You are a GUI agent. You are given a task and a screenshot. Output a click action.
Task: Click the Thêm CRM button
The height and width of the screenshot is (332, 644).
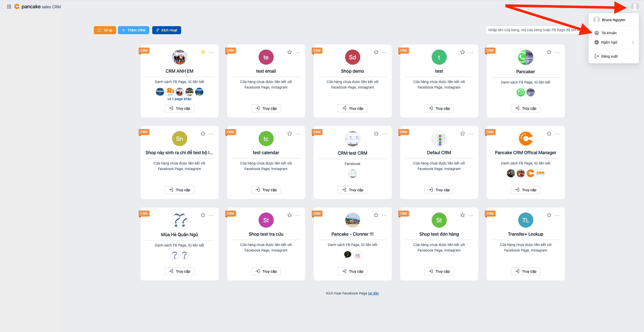pyautogui.click(x=133, y=30)
